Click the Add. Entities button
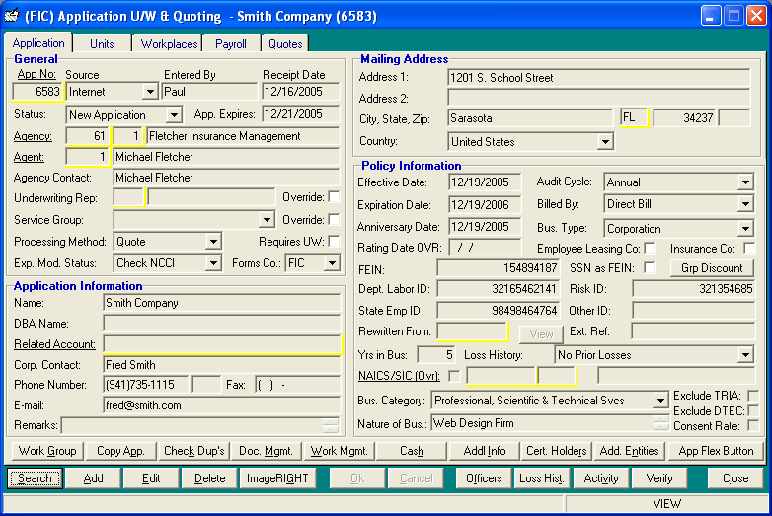 pyautogui.click(x=629, y=451)
